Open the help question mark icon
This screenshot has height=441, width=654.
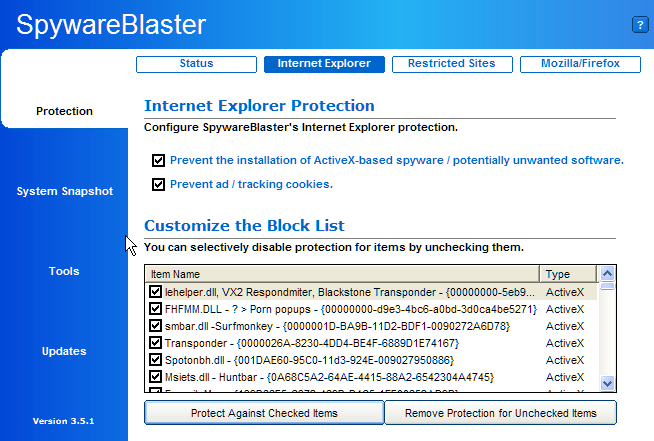[x=640, y=25]
